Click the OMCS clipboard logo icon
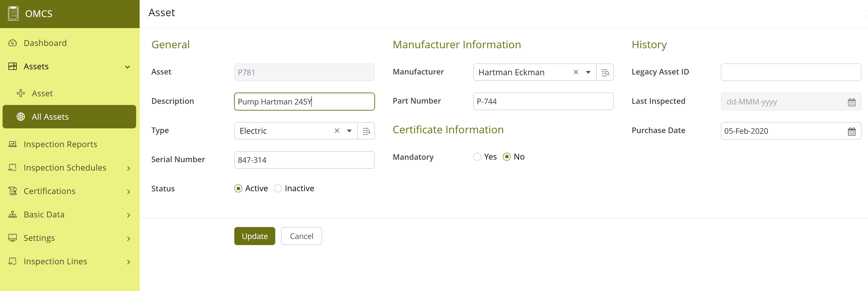Viewport: 868px width, 291px height. coord(13,14)
